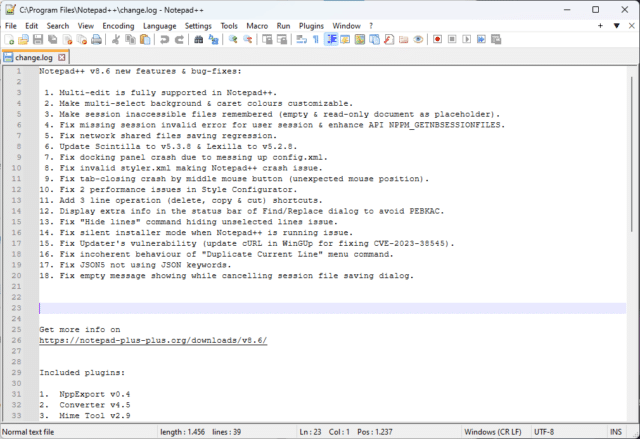Place cursor on 'Included plugins:' line
The width and height of the screenshot is (640, 439).
[82, 372]
